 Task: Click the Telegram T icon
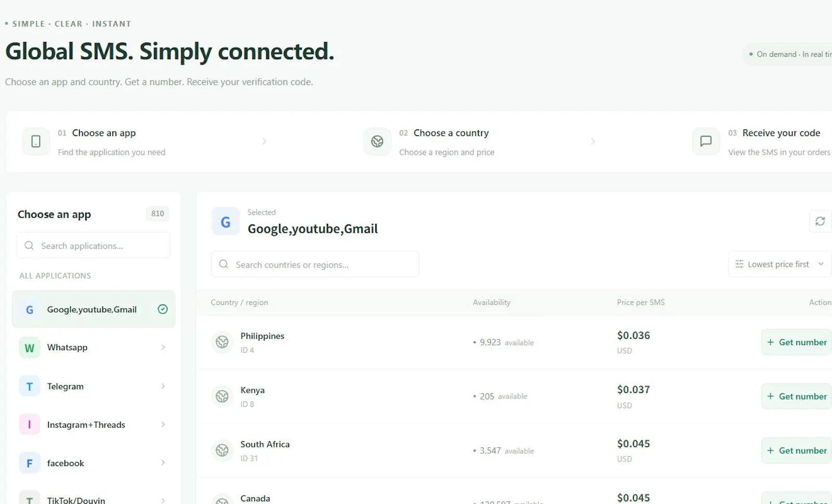click(x=30, y=387)
